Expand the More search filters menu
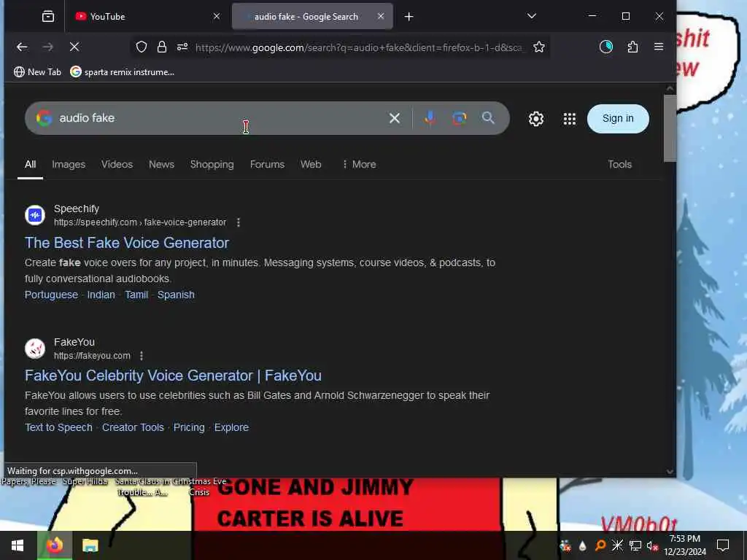Screen dimensions: 747x560 click(x=360, y=164)
